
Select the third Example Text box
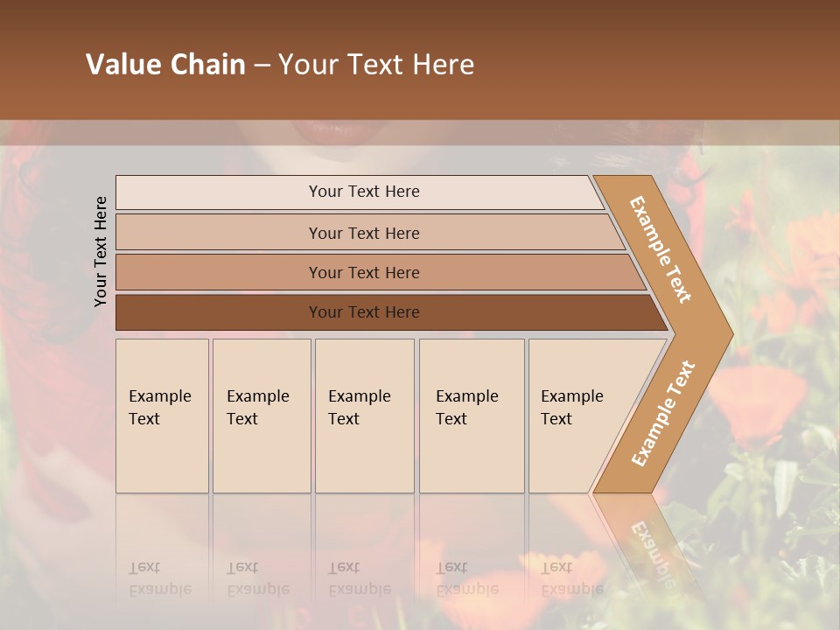coord(364,416)
